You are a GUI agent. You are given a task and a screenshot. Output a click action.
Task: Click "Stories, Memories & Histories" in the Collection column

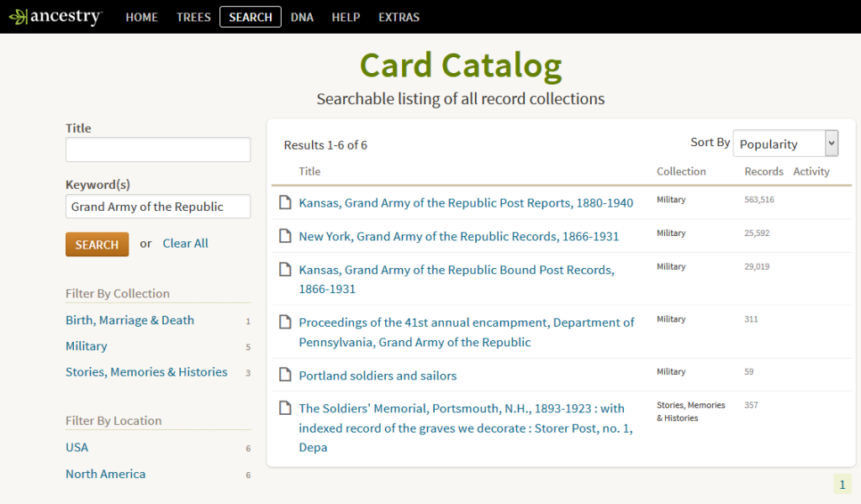click(691, 412)
